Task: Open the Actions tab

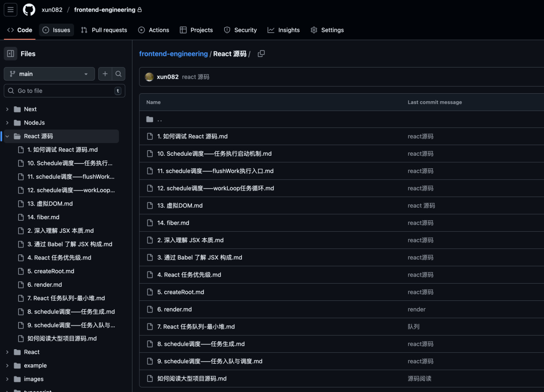Action: [154, 30]
